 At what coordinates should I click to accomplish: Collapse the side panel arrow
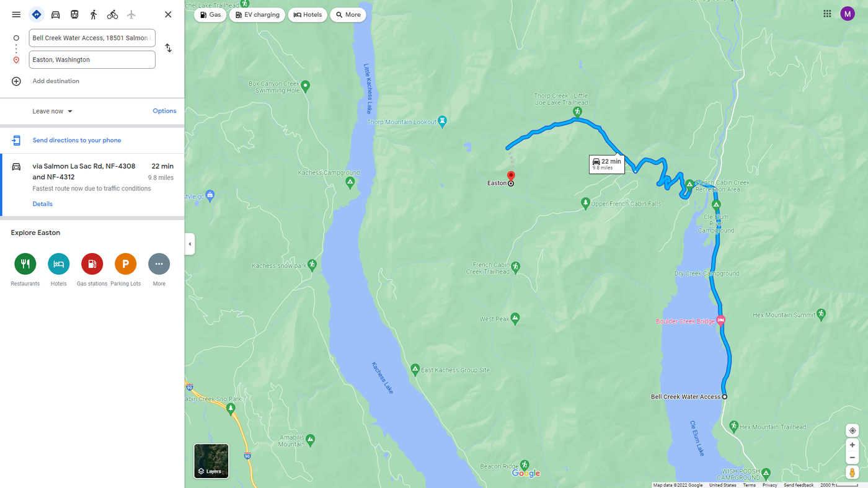[x=190, y=244]
